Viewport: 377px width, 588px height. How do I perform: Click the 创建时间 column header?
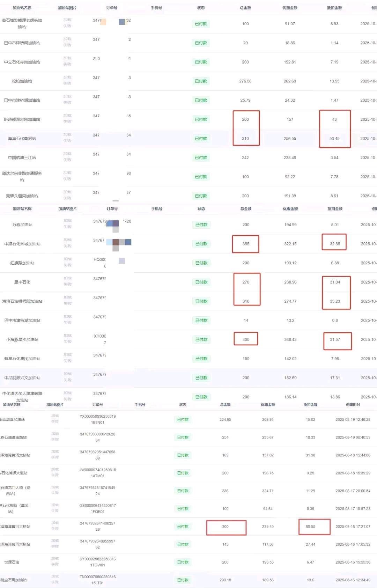[353, 405]
